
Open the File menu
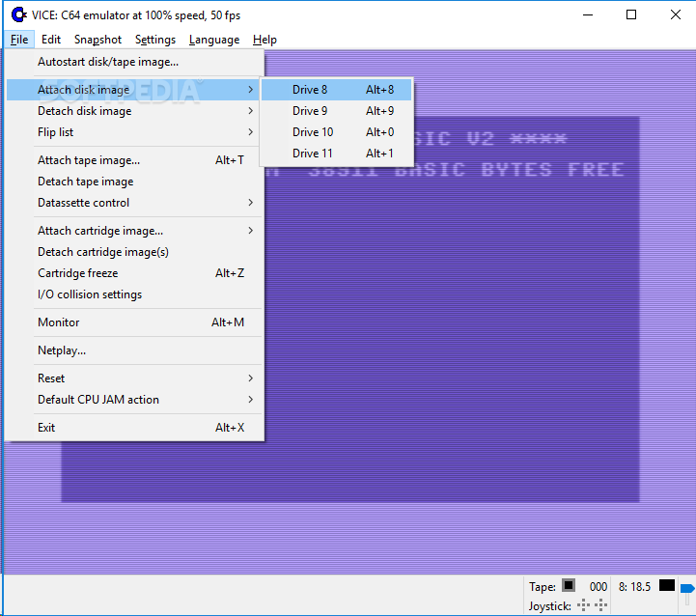19,40
